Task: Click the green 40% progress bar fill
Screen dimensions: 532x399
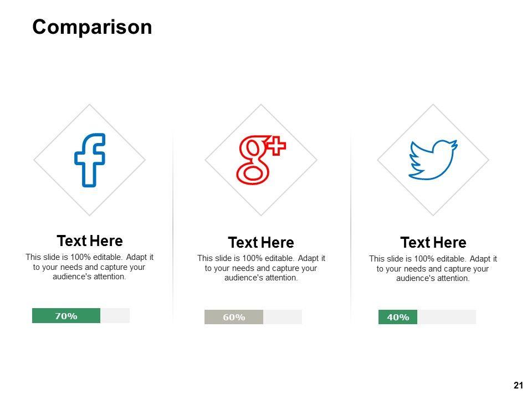Action: tap(398, 317)
